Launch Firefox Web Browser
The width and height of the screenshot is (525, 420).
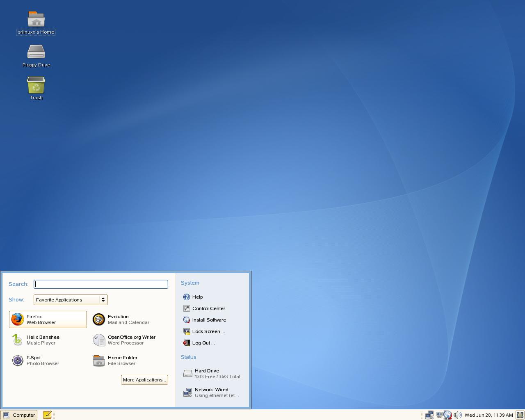(x=48, y=320)
